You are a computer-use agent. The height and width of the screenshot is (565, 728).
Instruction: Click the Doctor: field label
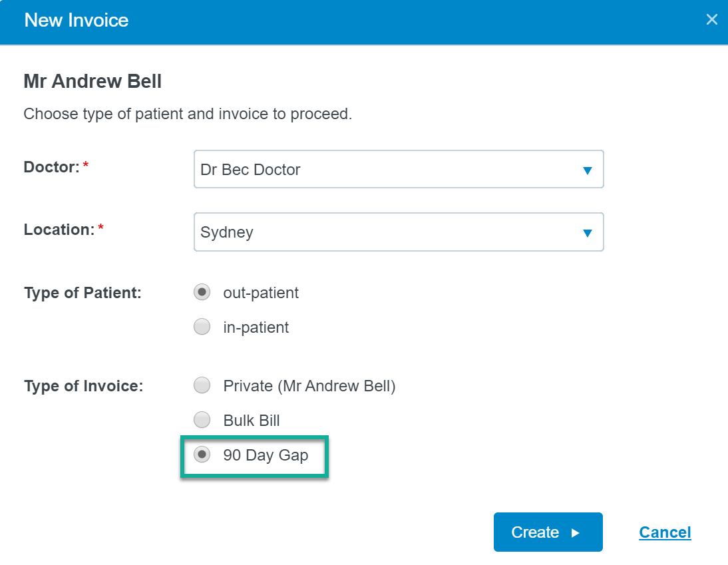tap(51, 167)
